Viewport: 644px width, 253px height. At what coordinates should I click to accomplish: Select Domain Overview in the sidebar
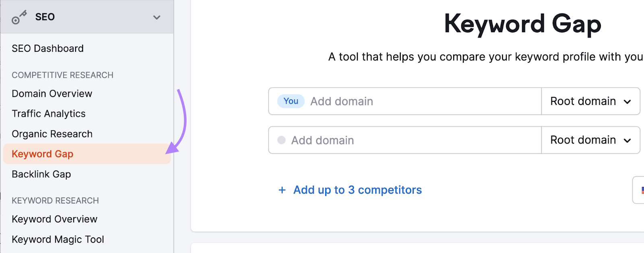coord(52,93)
